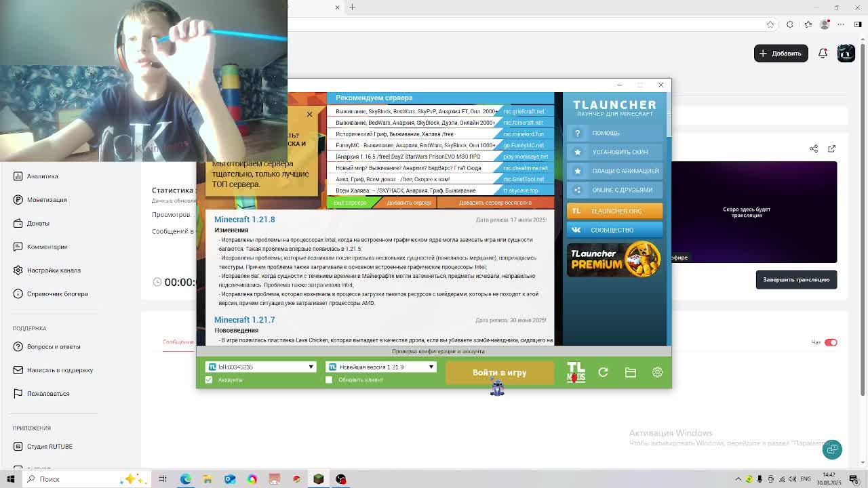868x488 pixels.
Task: Open the account selection dropdown
Action: (x=260, y=367)
